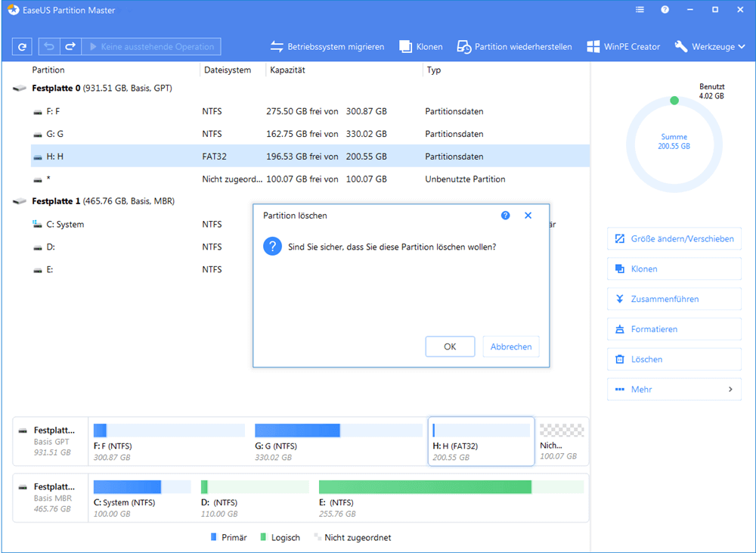The image size is (756, 553).
Task: Click the WinPE Creator Windows icon
Action: pyautogui.click(x=593, y=47)
